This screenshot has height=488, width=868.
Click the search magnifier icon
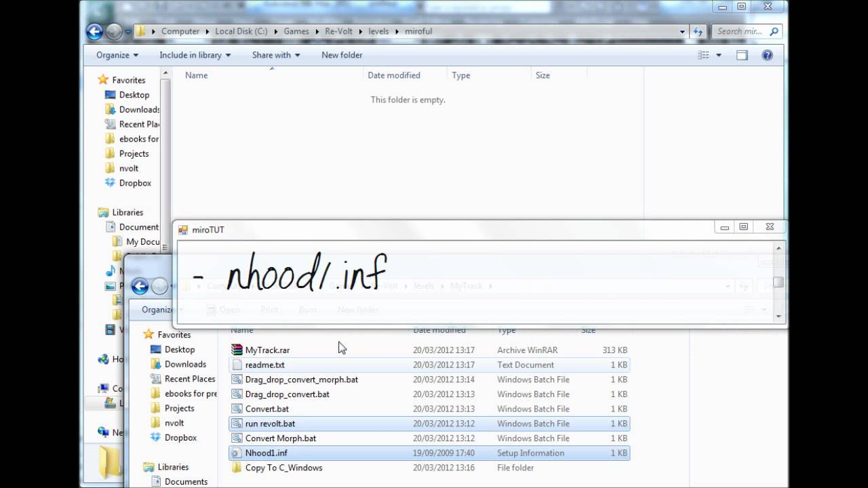coord(774,31)
